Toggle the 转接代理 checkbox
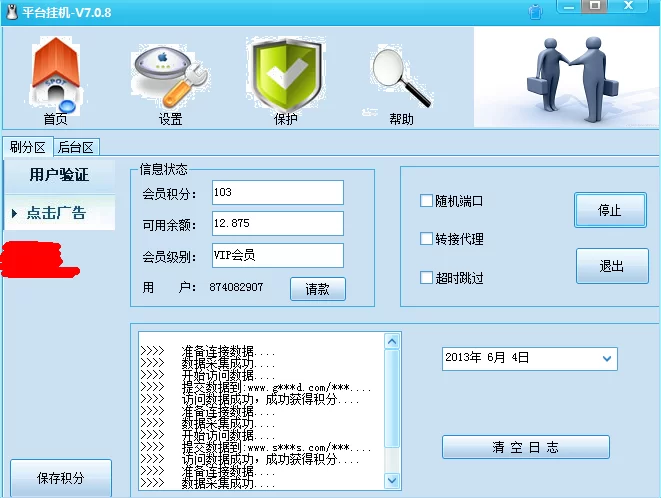 [427, 239]
